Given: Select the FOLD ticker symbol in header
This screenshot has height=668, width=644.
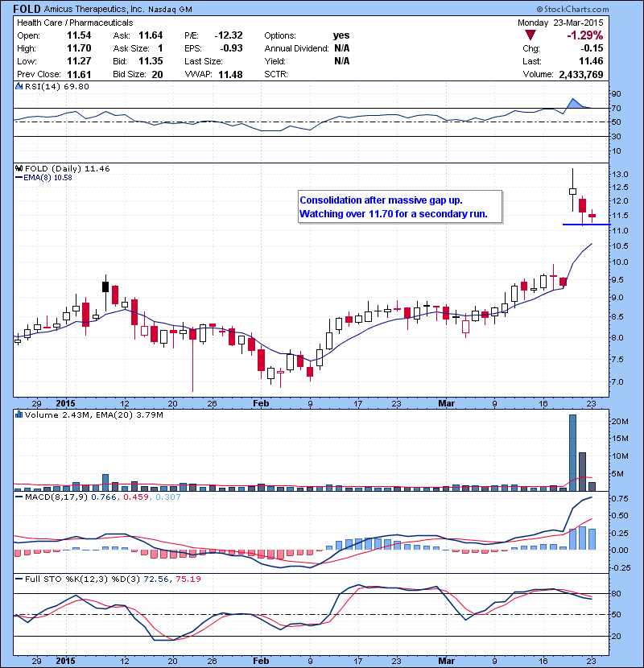Looking at the screenshot, I should (x=27, y=9).
